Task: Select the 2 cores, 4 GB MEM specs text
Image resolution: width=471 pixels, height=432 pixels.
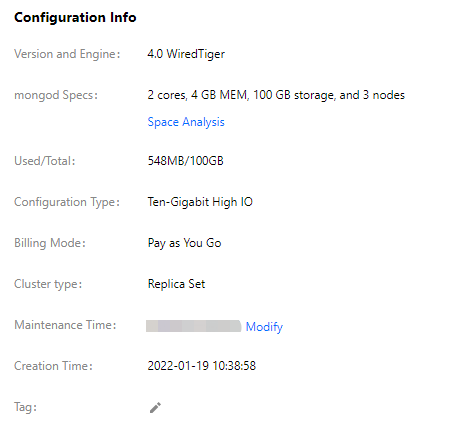Action: 276,95
